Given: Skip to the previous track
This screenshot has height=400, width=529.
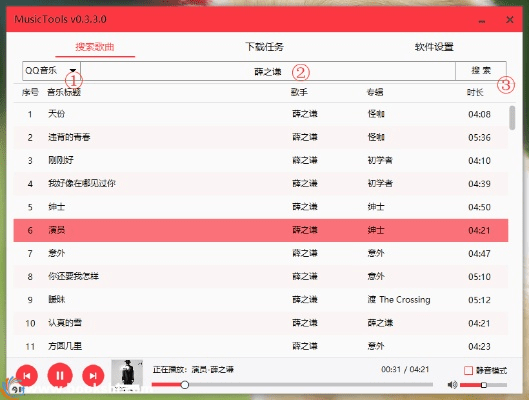Looking at the screenshot, I should 27,376.
